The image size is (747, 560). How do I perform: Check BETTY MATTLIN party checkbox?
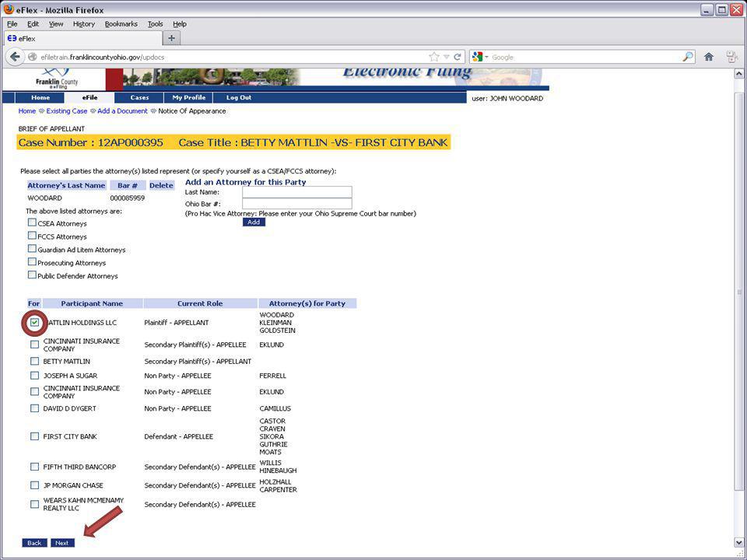[34, 361]
